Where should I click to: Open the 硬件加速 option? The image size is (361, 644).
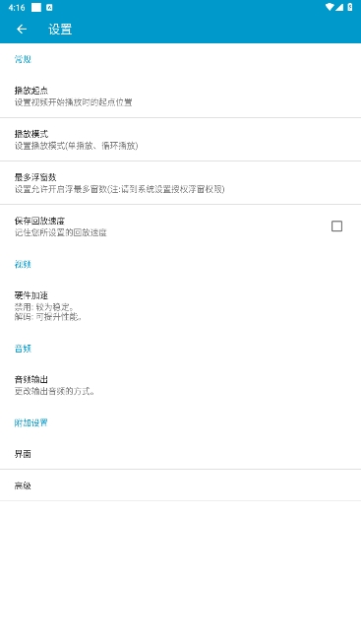pyautogui.click(x=181, y=305)
